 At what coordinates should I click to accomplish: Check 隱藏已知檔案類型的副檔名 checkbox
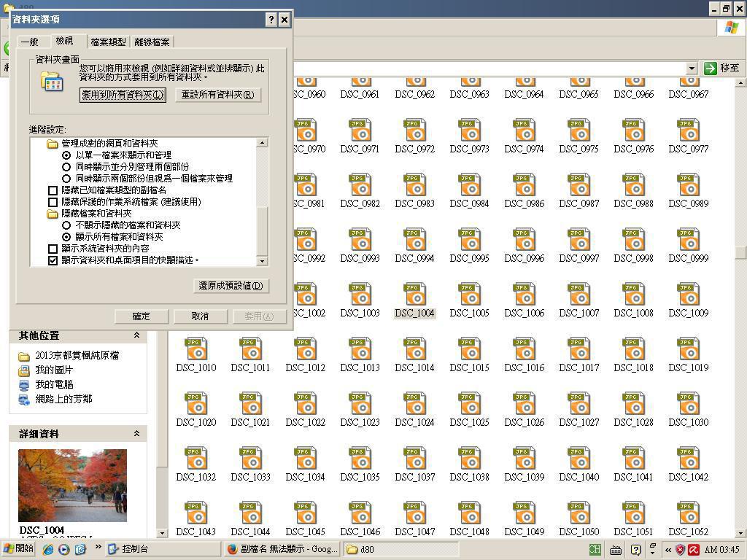[x=53, y=190]
